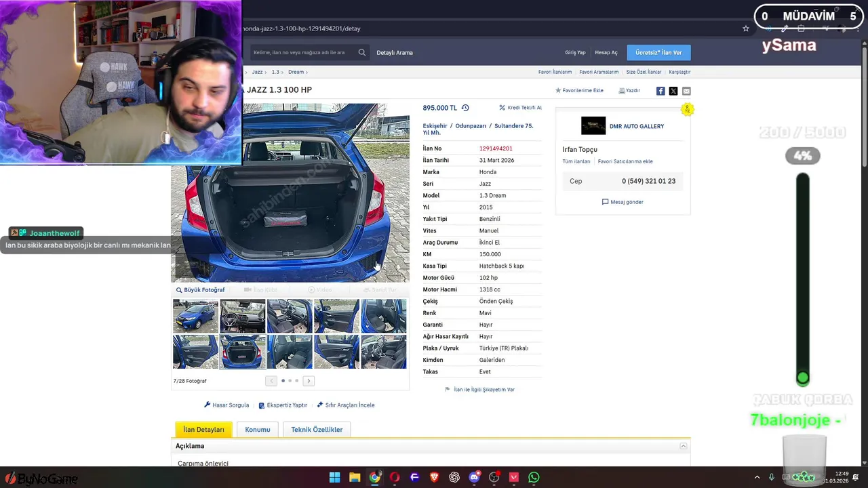Click the complaint flag icon
Viewport: 868px width, 488px height.
[x=448, y=390]
